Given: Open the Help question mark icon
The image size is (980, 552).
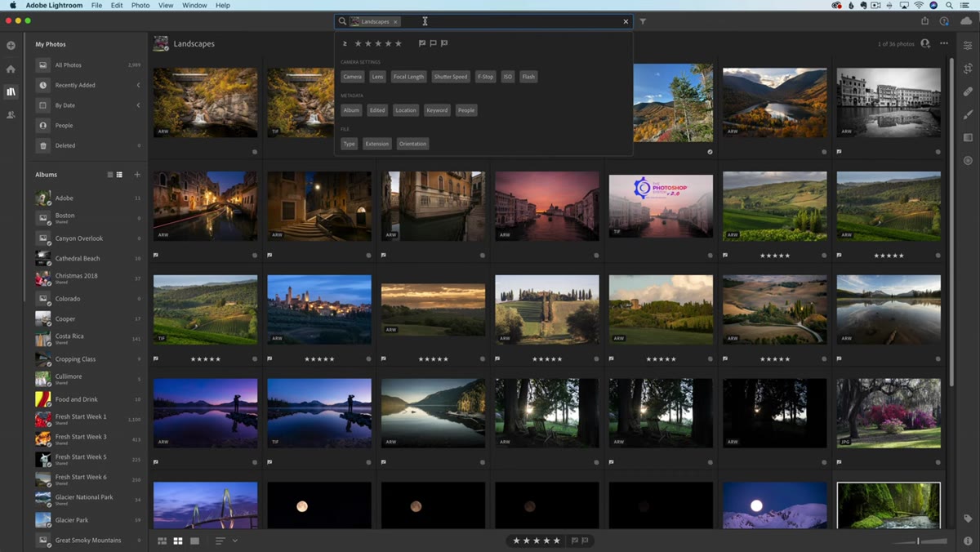Looking at the screenshot, I should click(945, 21).
